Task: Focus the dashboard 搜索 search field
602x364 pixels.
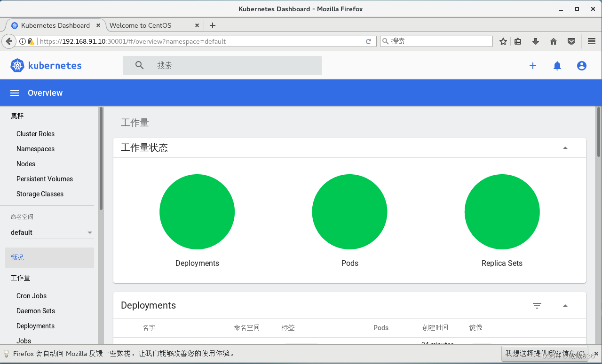Action: tap(222, 65)
